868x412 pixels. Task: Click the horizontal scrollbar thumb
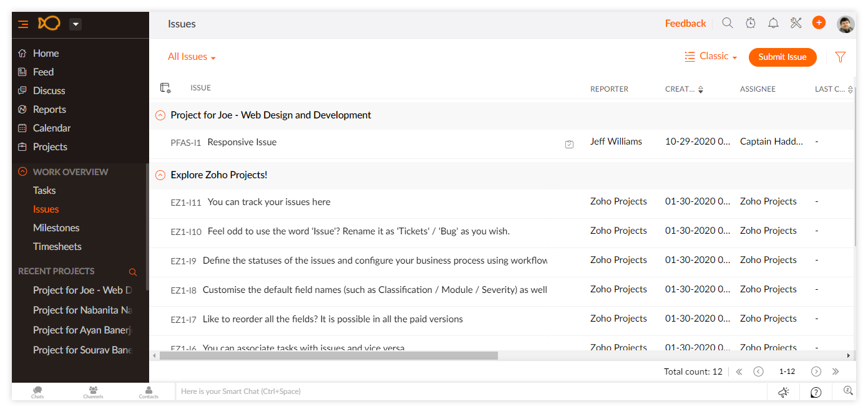328,355
